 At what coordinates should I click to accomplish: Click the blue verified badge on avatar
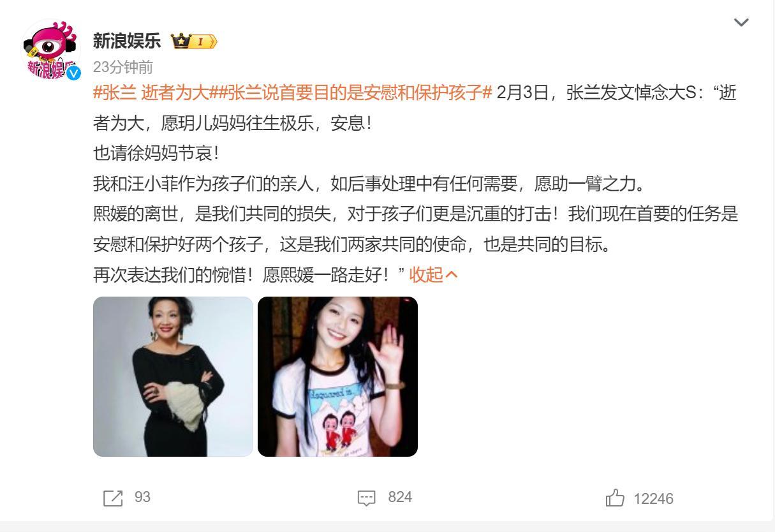click(74, 73)
